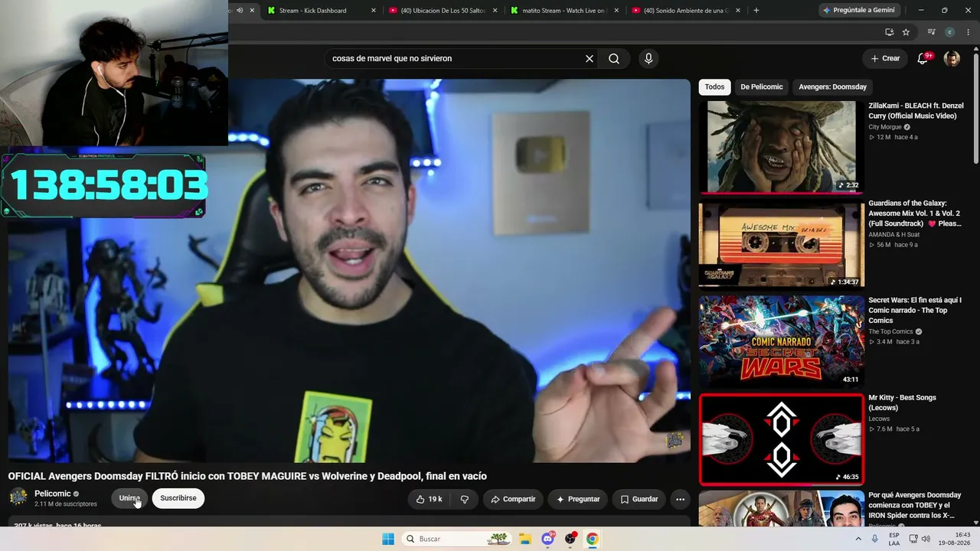Viewport: 980px width, 551px height.
Task: Open more actions for the video
Action: pos(680,499)
